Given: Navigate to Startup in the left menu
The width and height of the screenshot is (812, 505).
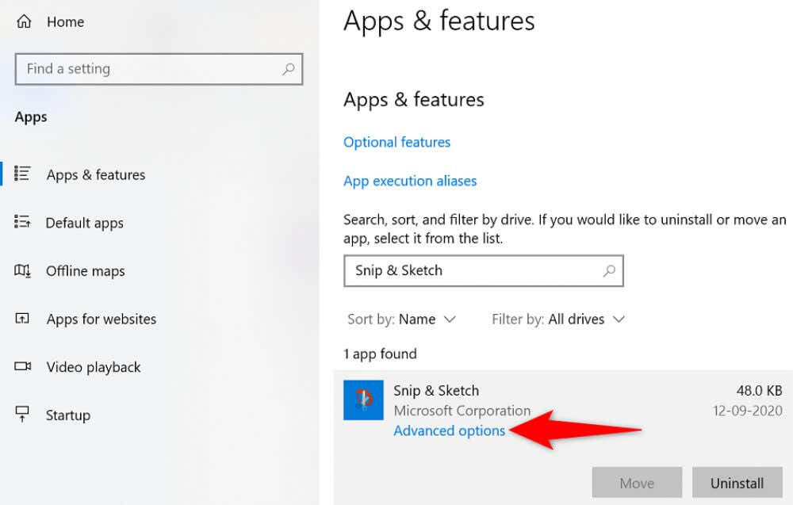Looking at the screenshot, I should [67, 415].
